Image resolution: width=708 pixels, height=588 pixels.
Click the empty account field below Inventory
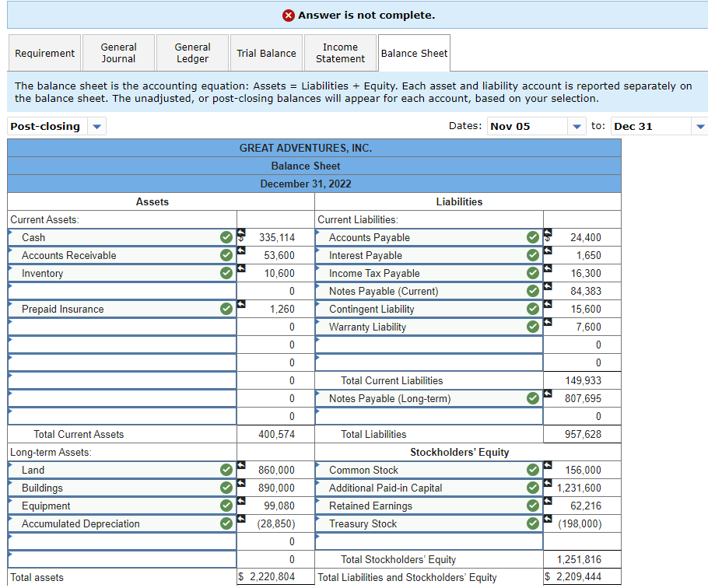[x=122, y=291]
